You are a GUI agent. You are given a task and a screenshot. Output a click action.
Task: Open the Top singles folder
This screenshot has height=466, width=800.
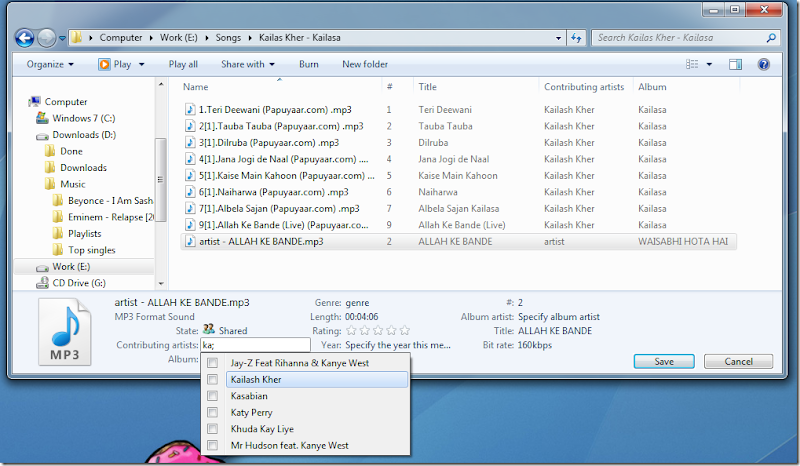[x=91, y=250]
